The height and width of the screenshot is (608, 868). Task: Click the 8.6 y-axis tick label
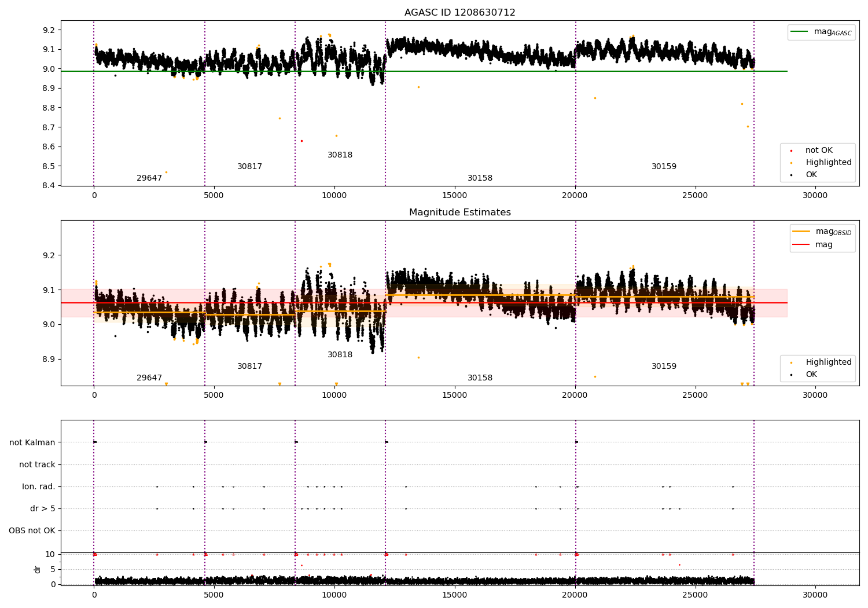point(49,146)
